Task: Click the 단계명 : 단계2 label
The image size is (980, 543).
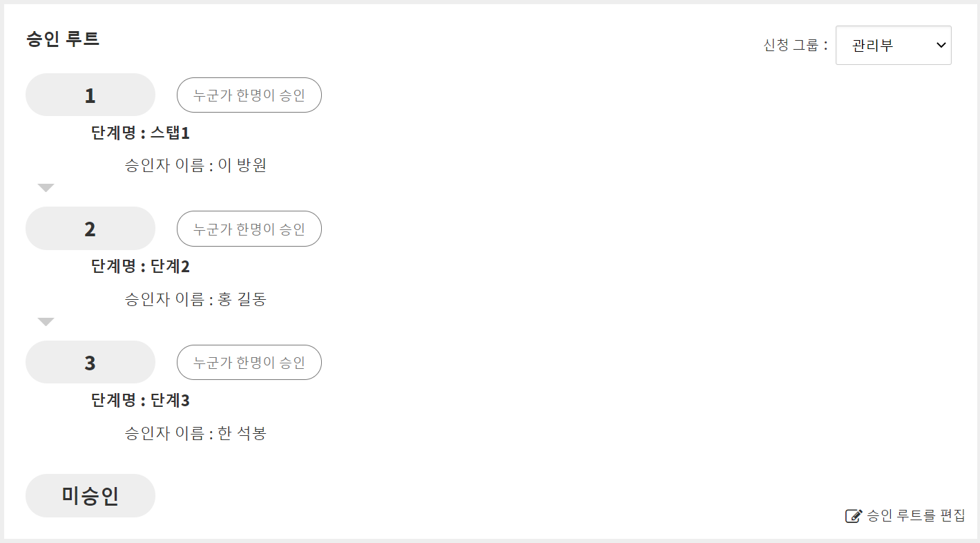Action: [140, 266]
